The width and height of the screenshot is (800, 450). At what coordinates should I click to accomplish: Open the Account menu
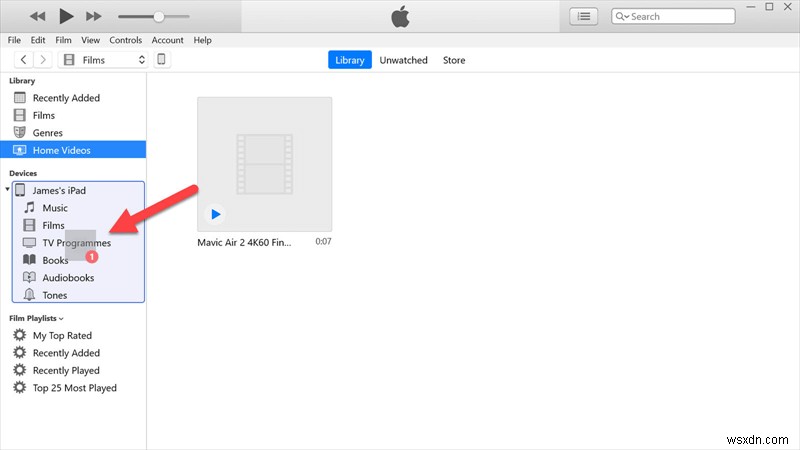click(x=167, y=40)
